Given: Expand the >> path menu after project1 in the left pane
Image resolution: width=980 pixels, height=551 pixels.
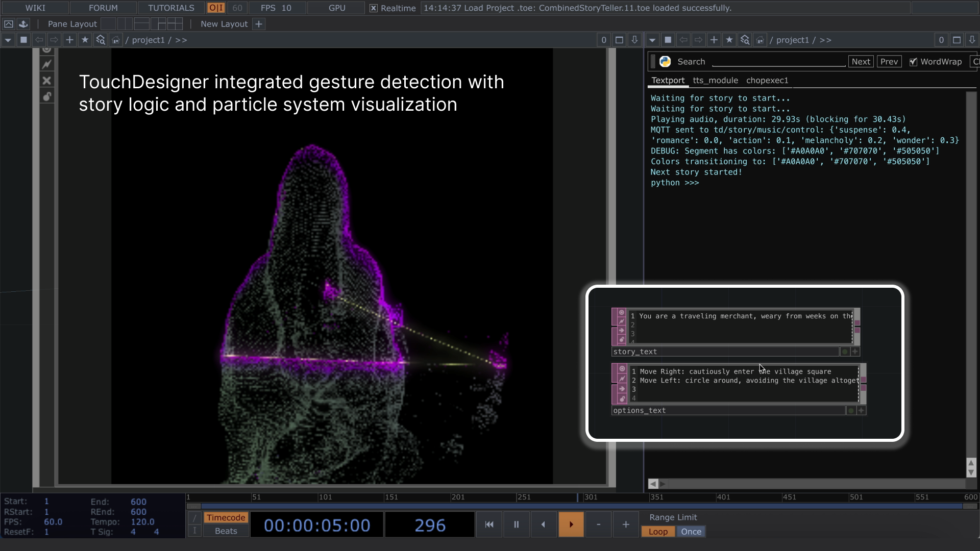Looking at the screenshot, I should (x=181, y=40).
